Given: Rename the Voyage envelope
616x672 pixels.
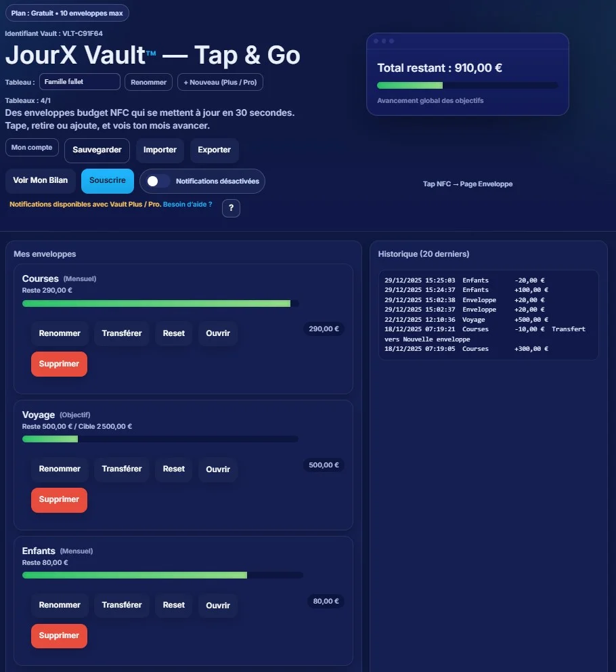Looking at the screenshot, I should pyautogui.click(x=60, y=469).
